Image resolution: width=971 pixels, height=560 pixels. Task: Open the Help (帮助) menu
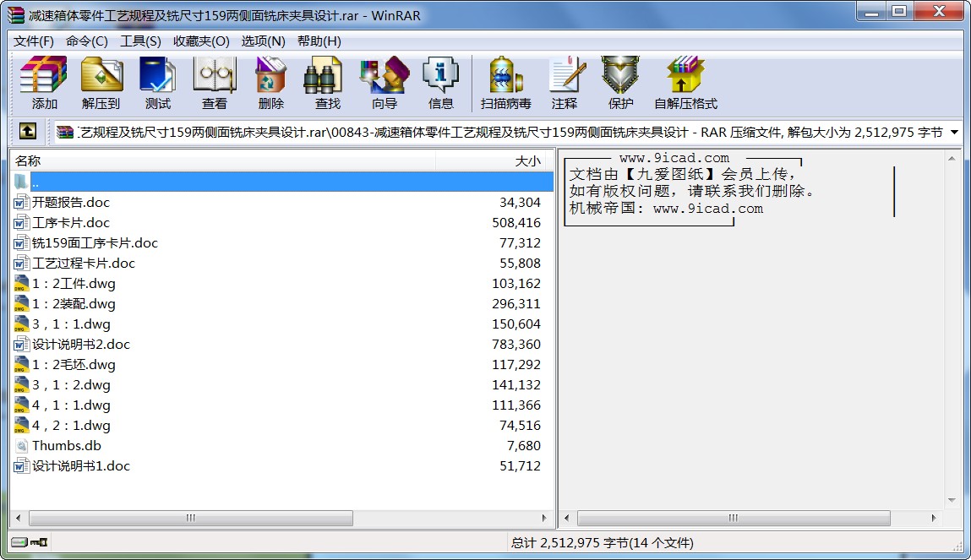(x=319, y=41)
